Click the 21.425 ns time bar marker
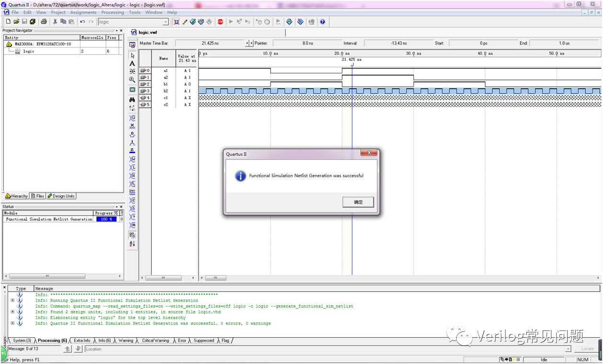603x364 pixels. pos(352,60)
